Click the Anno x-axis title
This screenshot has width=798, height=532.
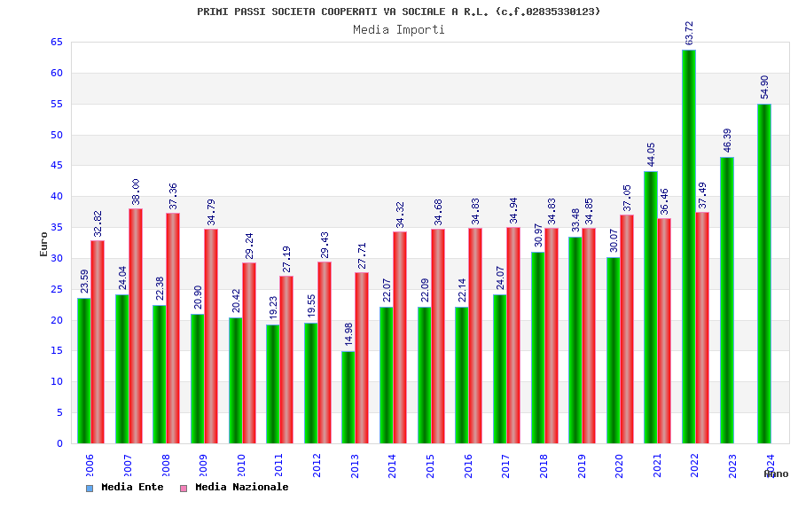tap(776, 474)
